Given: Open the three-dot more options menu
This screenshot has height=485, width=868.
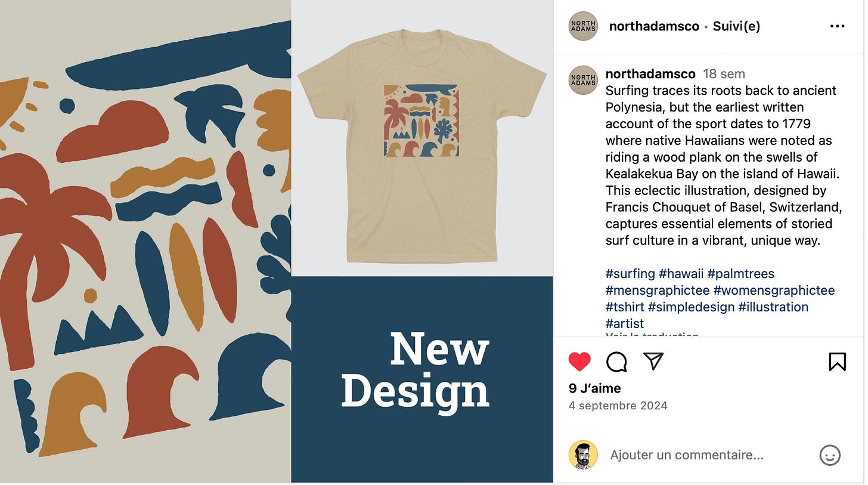Looking at the screenshot, I should pyautogui.click(x=837, y=26).
